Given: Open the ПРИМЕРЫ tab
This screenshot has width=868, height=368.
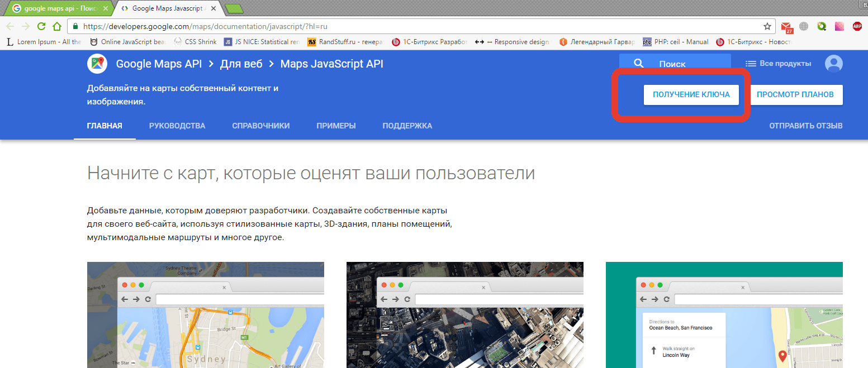Looking at the screenshot, I should pyautogui.click(x=336, y=126).
